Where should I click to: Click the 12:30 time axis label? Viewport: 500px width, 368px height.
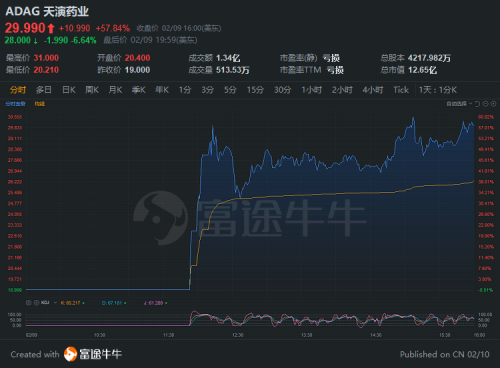click(238, 335)
